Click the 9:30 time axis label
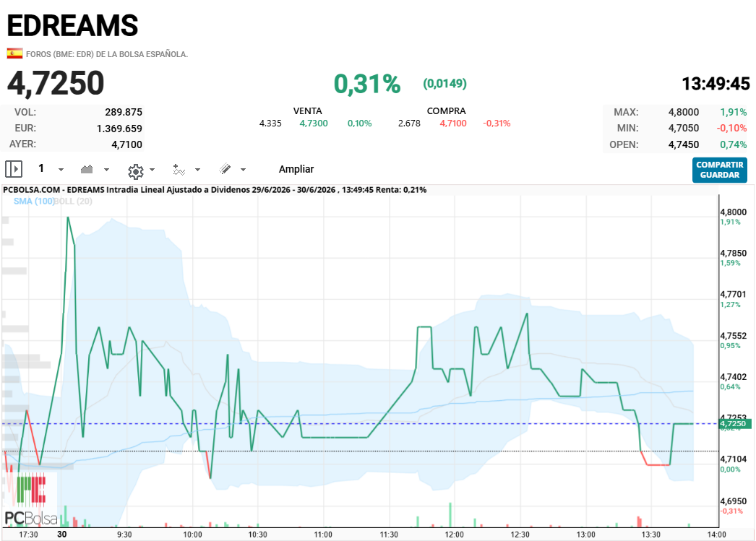Screen dimensions: 756x541 [x=124, y=534]
